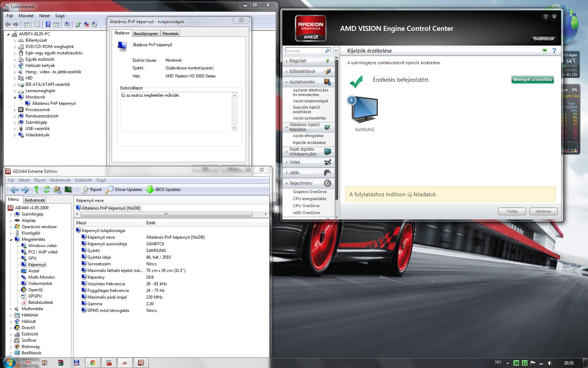This screenshot has height=368, width=588.
Task: Select Asztal elforgatása in AMD sidebar
Action: (308, 136)
